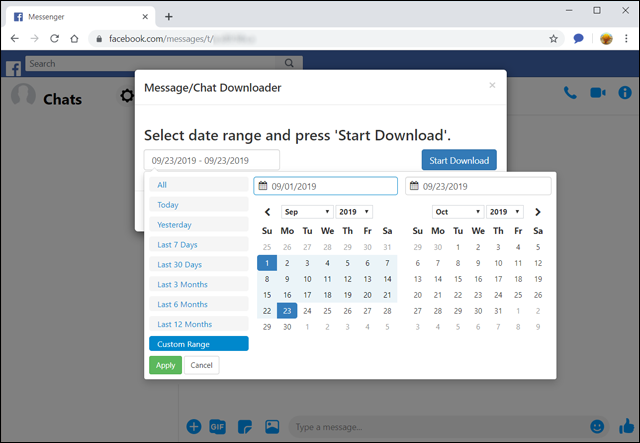Open the GIF picker icon
This screenshot has height=443, width=640.
[218, 426]
